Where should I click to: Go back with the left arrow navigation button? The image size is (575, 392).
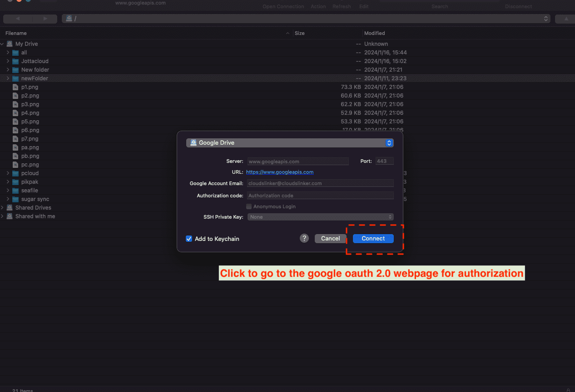(x=17, y=19)
